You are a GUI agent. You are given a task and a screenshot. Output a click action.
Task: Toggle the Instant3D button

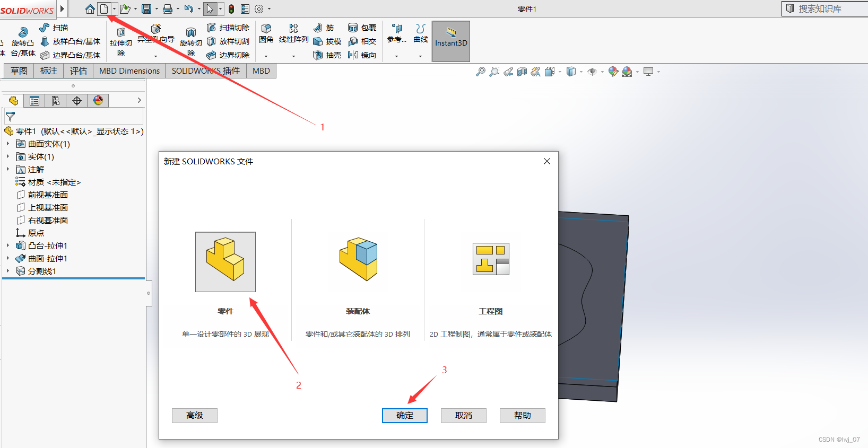click(x=451, y=41)
